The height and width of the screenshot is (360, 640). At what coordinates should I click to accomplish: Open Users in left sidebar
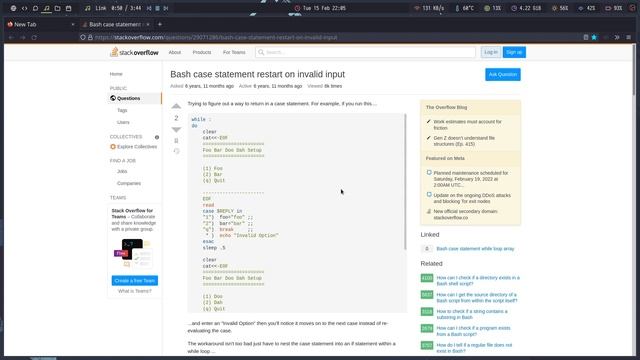[x=123, y=122]
